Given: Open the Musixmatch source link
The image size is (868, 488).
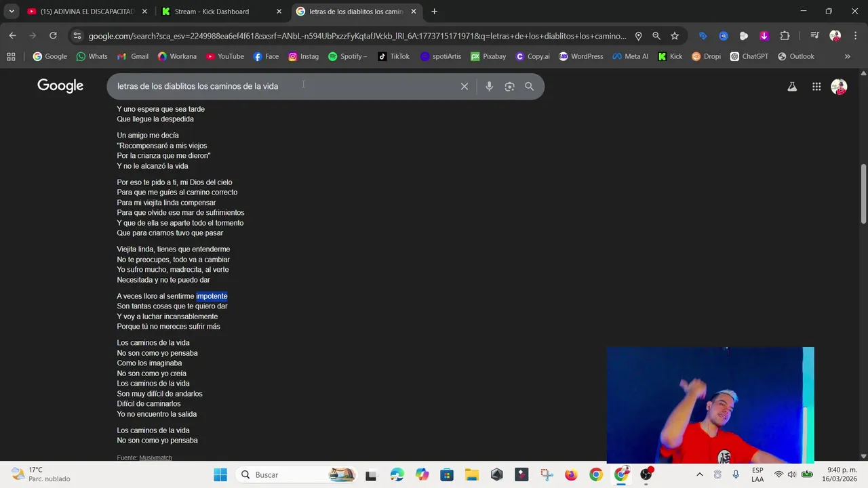Looking at the screenshot, I should point(155,458).
